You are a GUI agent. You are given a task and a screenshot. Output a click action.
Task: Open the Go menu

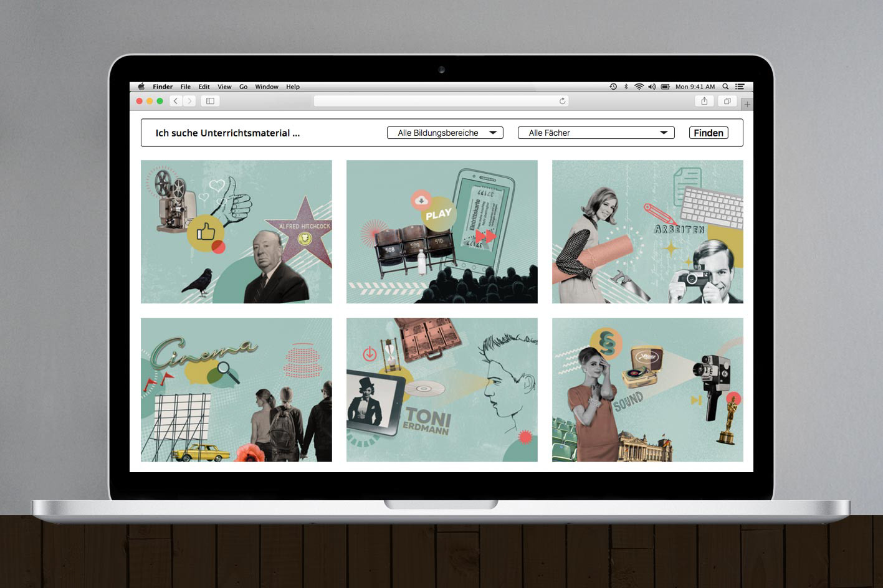[243, 87]
